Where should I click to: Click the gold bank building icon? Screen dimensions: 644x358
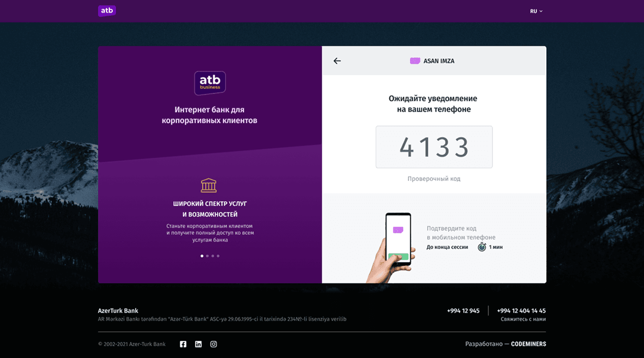pyautogui.click(x=208, y=185)
